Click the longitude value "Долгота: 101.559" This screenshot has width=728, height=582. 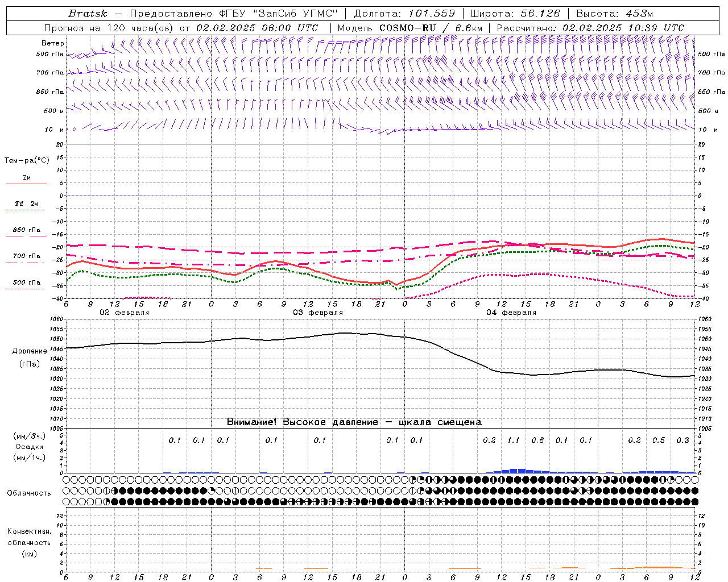[404, 14]
